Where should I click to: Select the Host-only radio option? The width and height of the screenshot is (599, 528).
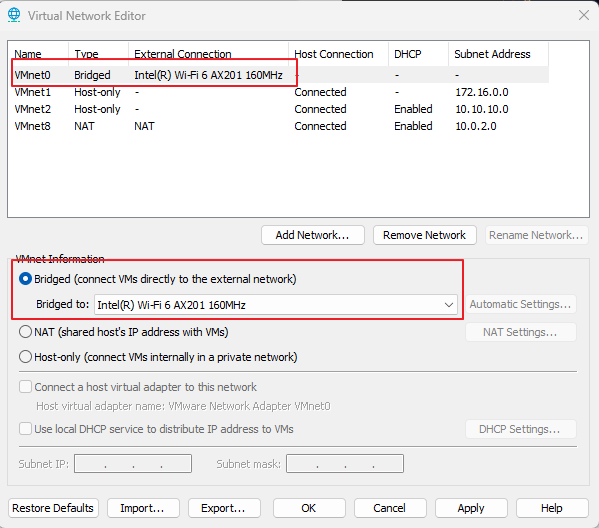click(x=25, y=357)
